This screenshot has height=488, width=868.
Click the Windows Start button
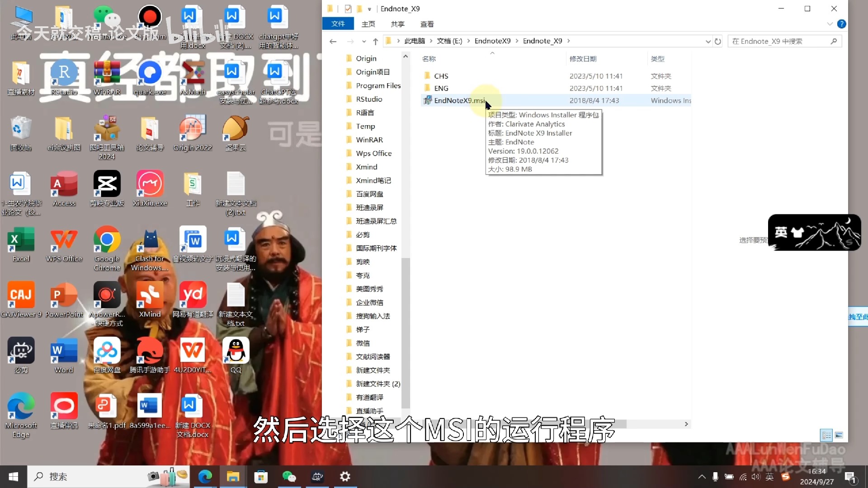(x=14, y=477)
